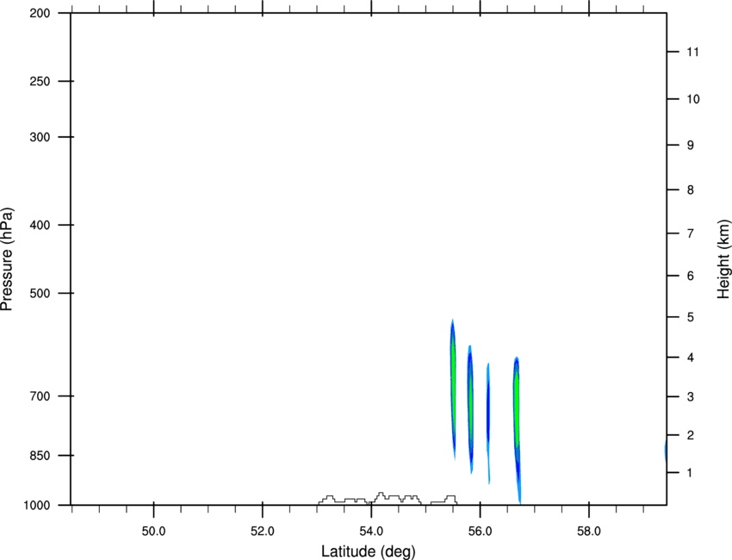The image size is (732, 560).
Task: Click the 50.0 latitude tick label
Action: 153,532
